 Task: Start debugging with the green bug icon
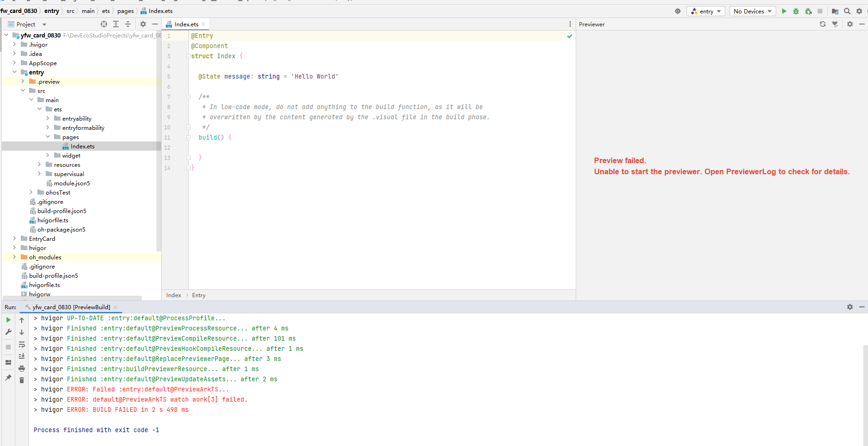796,11
